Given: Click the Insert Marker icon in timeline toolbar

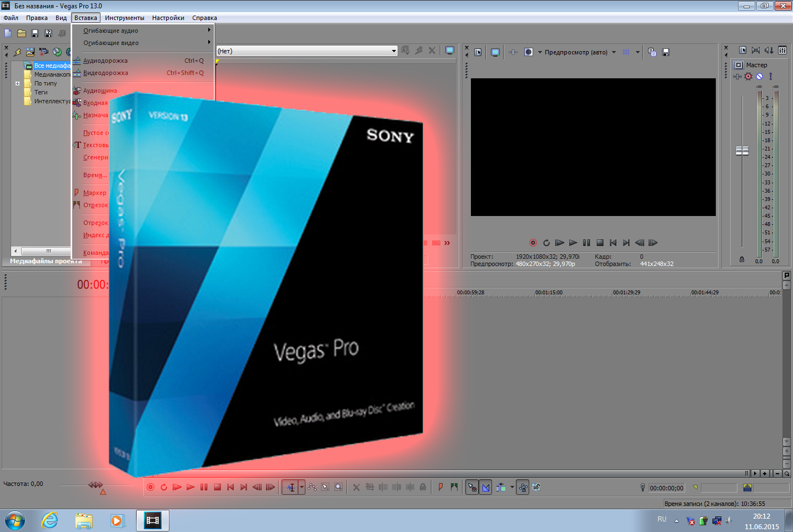Looking at the screenshot, I should click(x=441, y=487).
